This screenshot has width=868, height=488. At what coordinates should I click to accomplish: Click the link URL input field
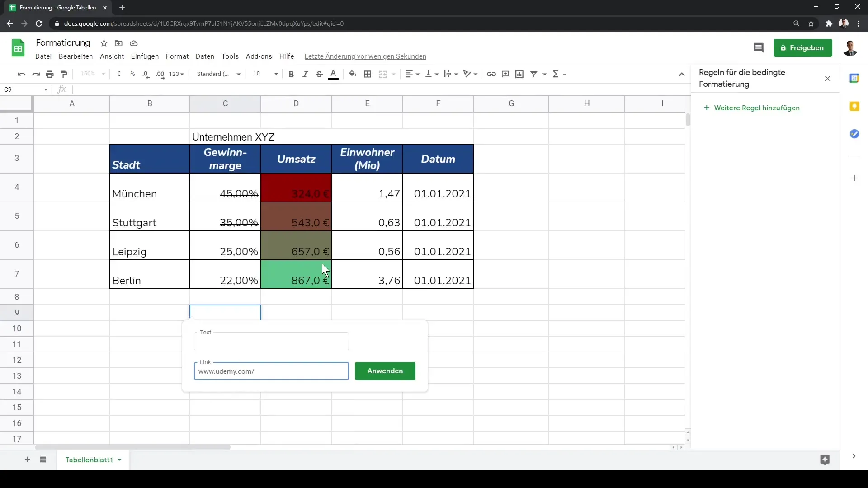271,371
